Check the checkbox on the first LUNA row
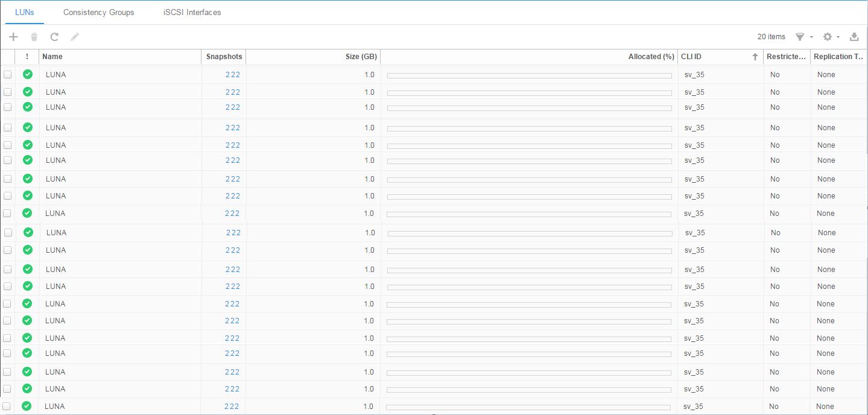Screen dimensions: 868x415 8,74
